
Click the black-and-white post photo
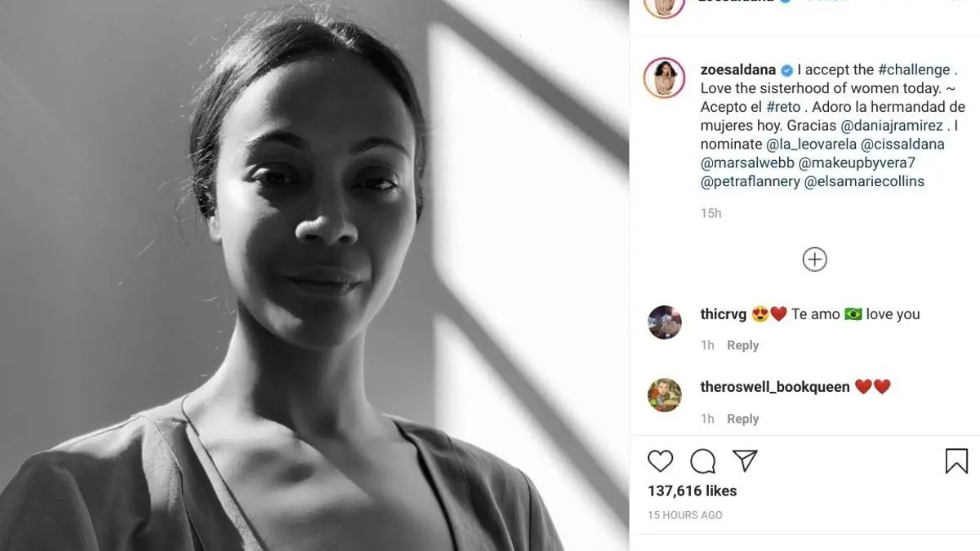point(314,275)
